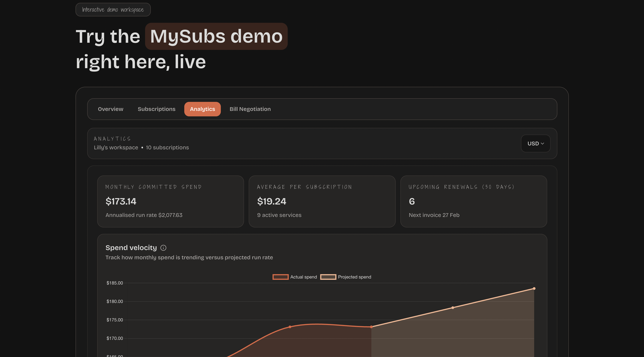Click the Interactive demo workspace badge
Image resolution: width=644 pixels, height=357 pixels.
click(x=113, y=9)
